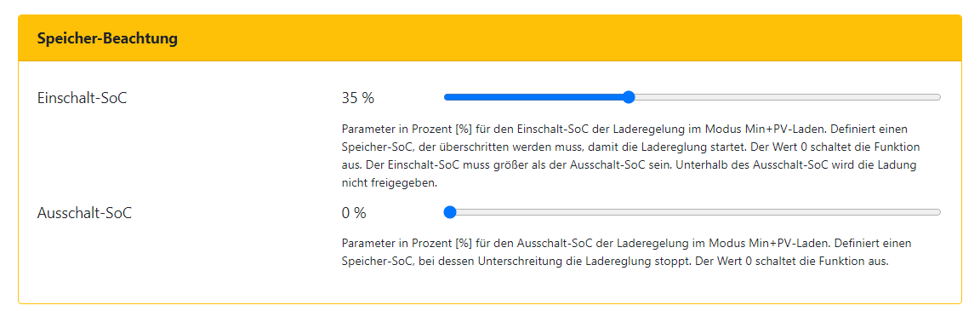Screen dimensions: 980x311
Task: Click the Einschalt-SoC description paragraph
Action: (x=632, y=156)
